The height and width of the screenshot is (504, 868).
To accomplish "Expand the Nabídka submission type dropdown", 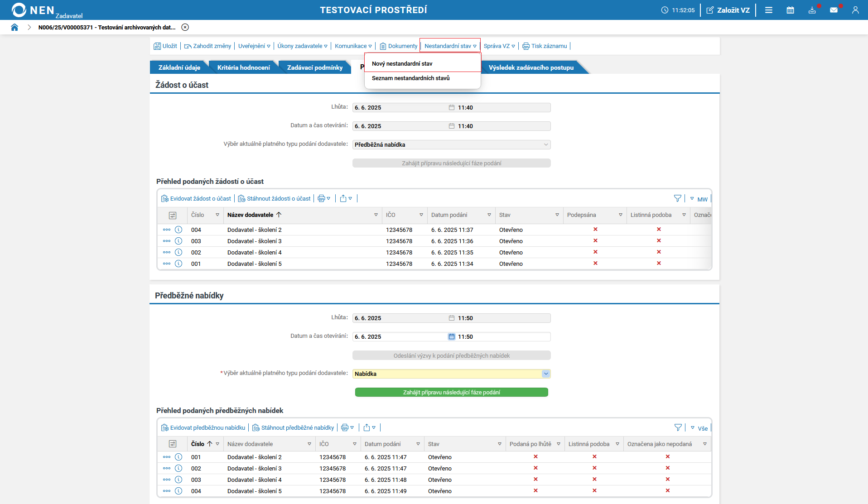I will tap(545, 374).
